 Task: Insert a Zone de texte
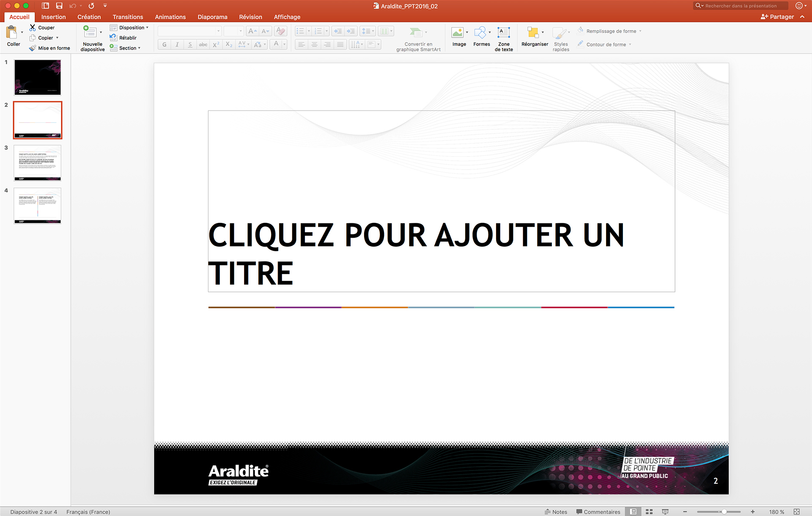click(x=504, y=39)
